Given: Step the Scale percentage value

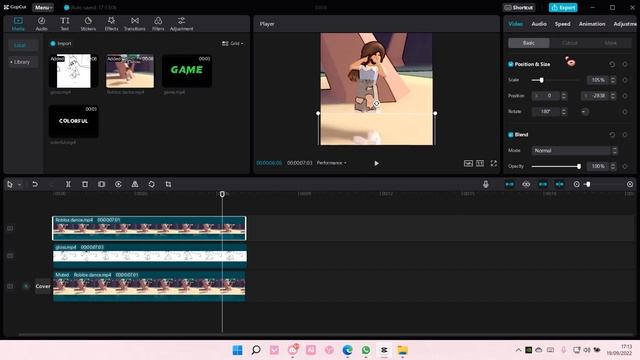Looking at the screenshot, I should 613,80.
